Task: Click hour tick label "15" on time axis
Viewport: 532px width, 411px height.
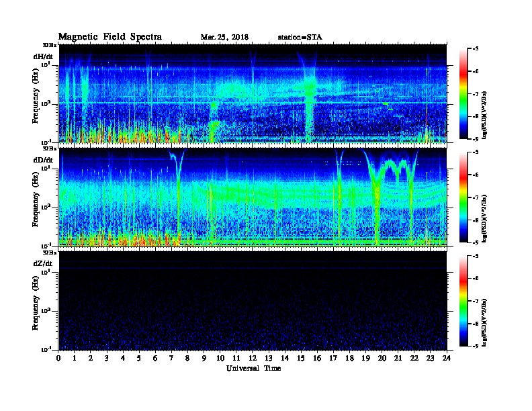Action: pyautogui.click(x=301, y=358)
